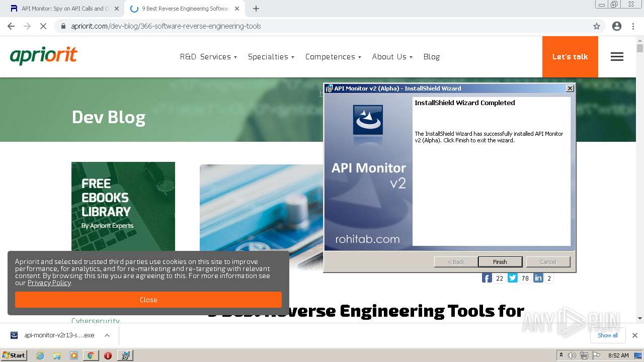Viewport: 644px width, 362px height.
Task: Open the Chrome three-dot menu
Action: 633,26
